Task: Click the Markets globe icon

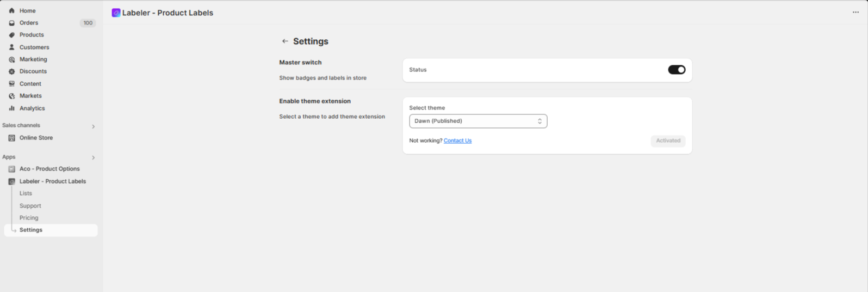Action: coord(11,96)
